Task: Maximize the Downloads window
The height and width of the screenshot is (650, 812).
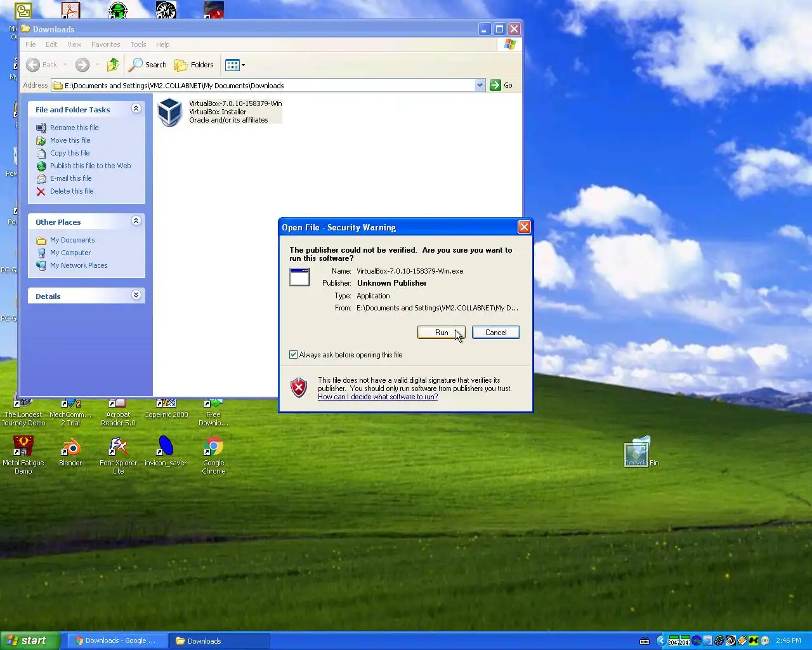Action: pos(499,29)
